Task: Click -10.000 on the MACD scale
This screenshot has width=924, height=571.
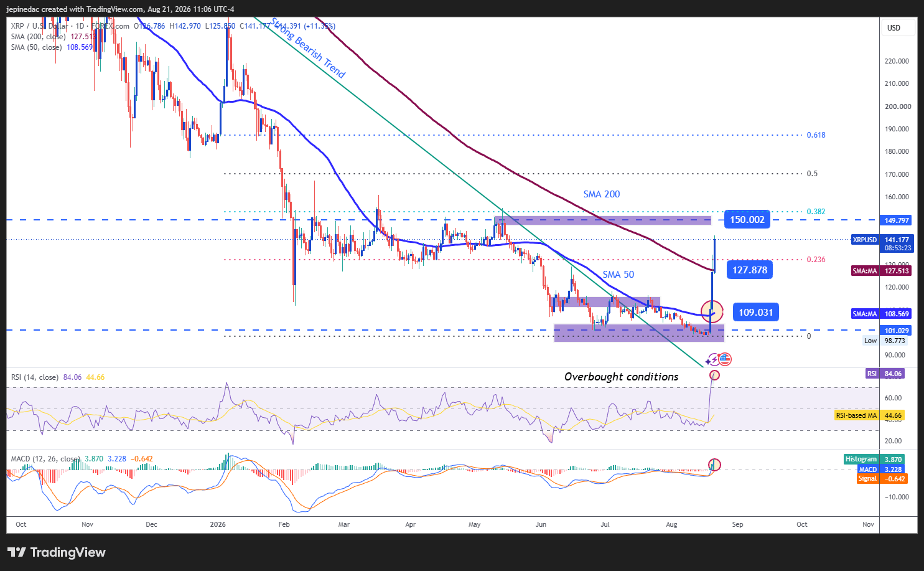Action: pos(897,497)
